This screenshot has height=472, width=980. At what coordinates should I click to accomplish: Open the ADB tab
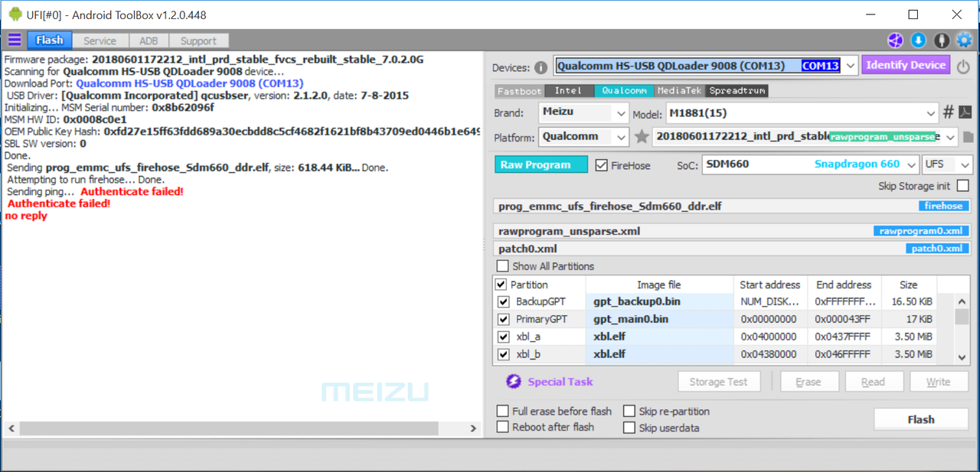(149, 41)
